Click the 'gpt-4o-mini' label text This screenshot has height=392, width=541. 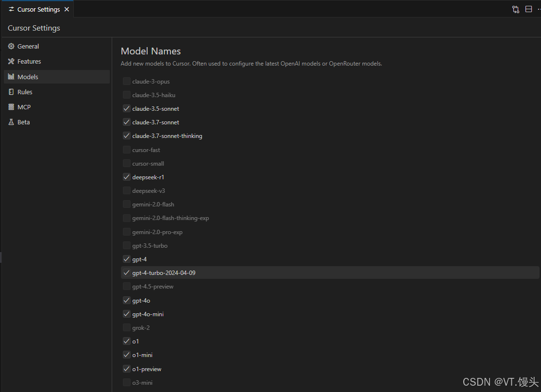click(148, 314)
